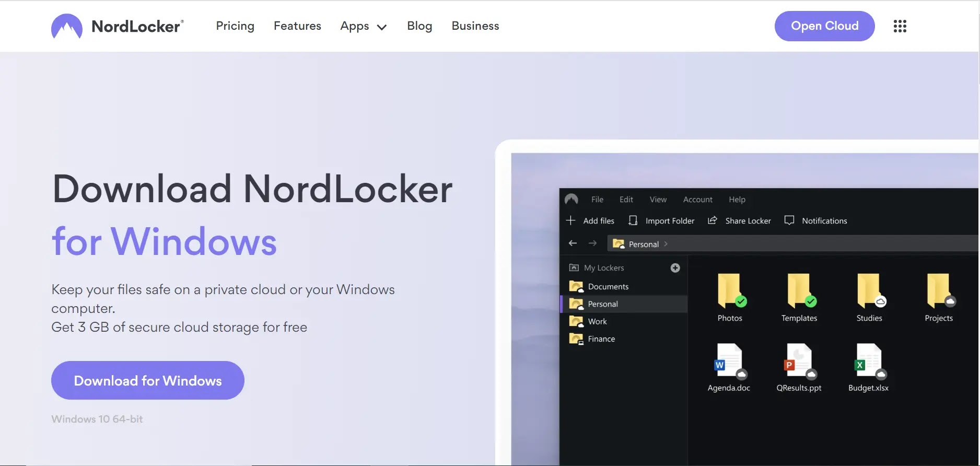Open the Edit menu
Image resolution: width=980 pixels, height=466 pixels.
(626, 200)
